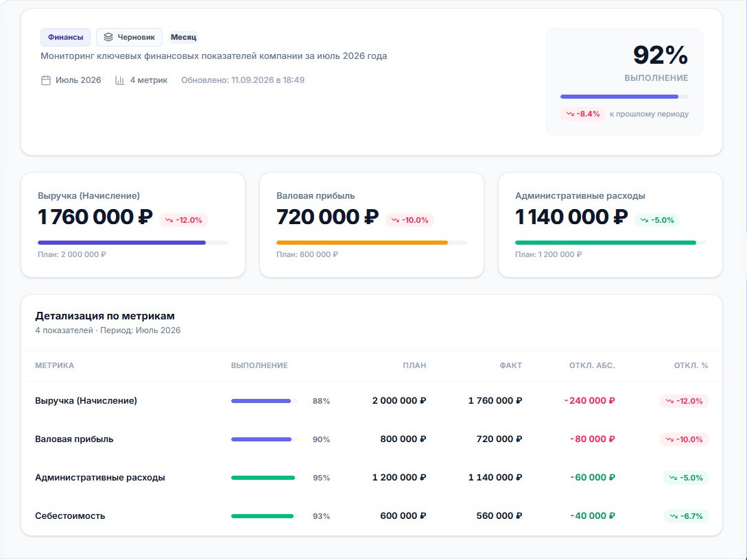This screenshot has width=747, height=560.
Task: Click the План: 2 000 000 ₽ label
Action: [x=72, y=255]
